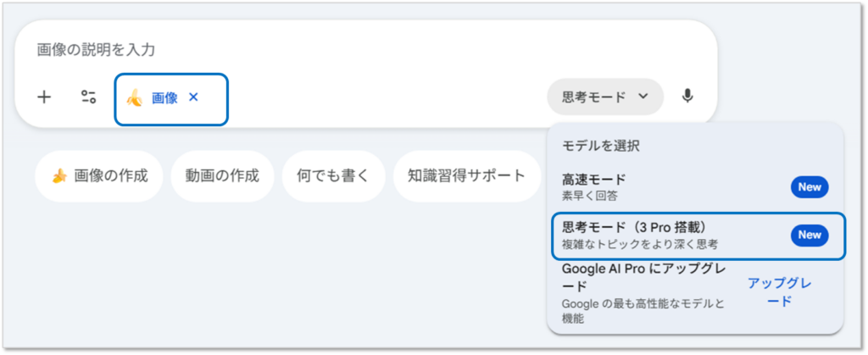Click the New badge beside 高速モード

pos(809,187)
